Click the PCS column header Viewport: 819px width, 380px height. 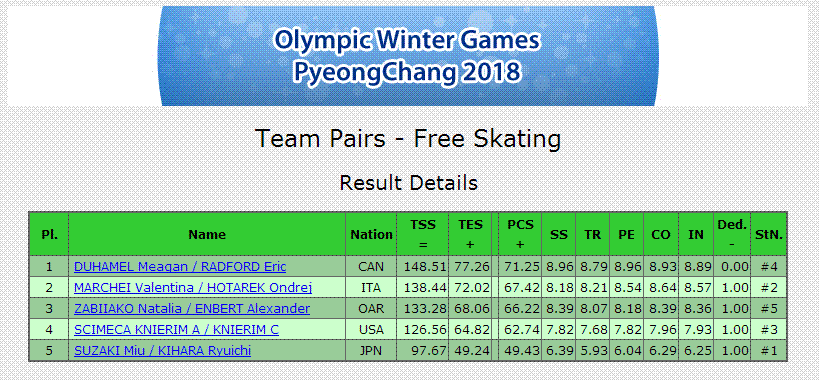520,234
